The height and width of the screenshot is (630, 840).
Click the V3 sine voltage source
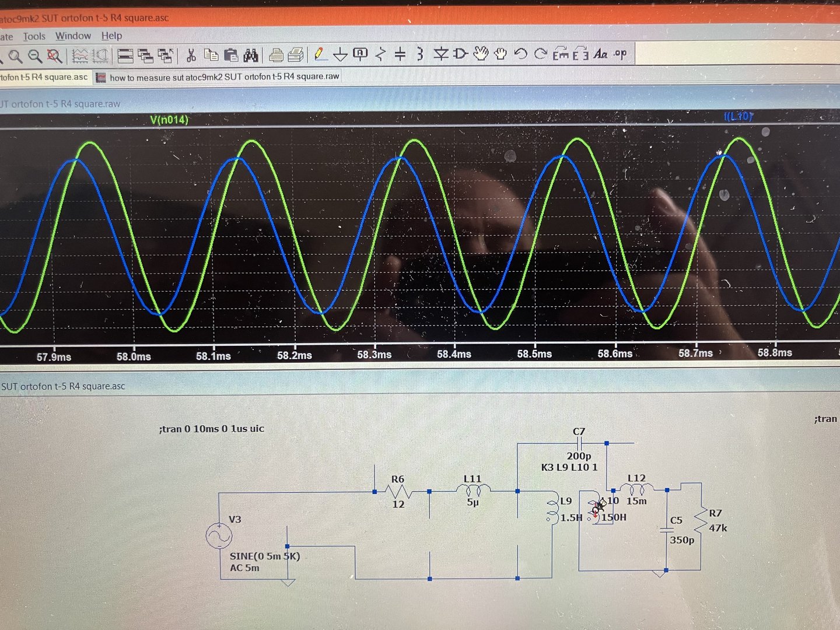click(219, 535)
